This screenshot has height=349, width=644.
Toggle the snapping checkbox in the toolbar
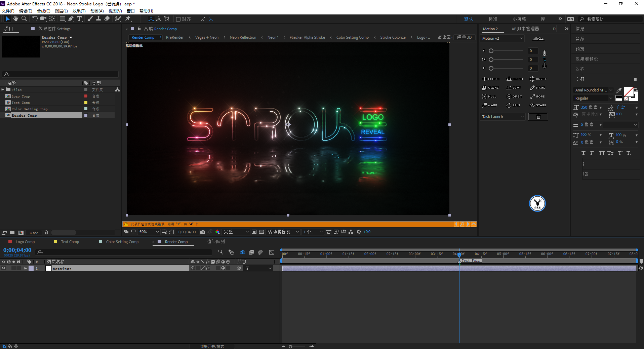click(x=178, y=19)
